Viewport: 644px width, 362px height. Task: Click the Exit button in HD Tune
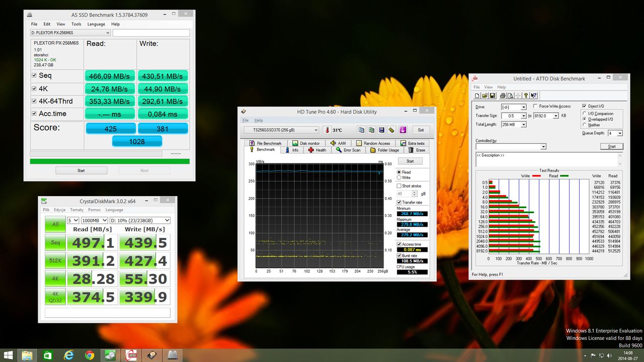pyautogui.click(x=421, y=130)
